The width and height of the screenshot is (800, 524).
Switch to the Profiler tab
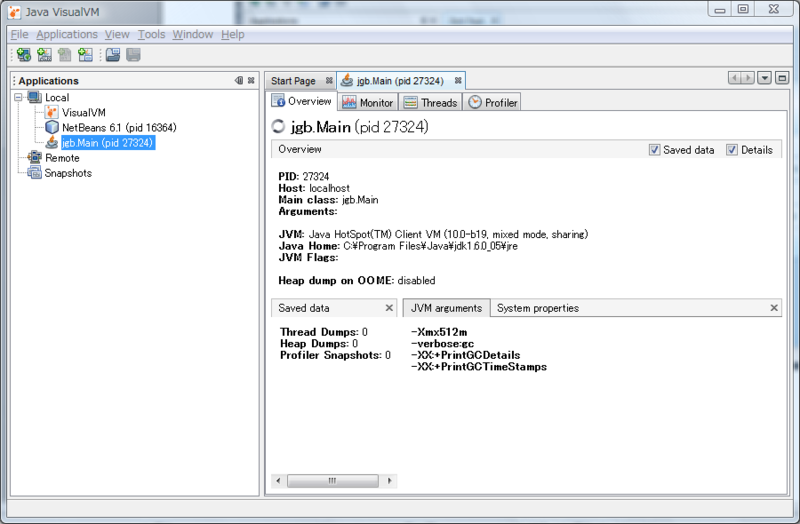(492, 102)
